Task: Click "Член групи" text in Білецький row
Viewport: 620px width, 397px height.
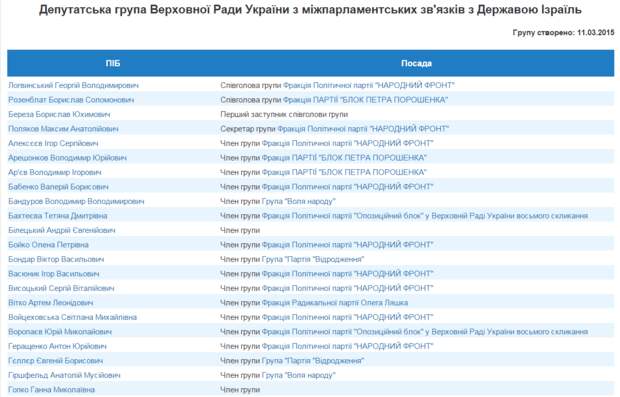Action: tap(240, 231)
